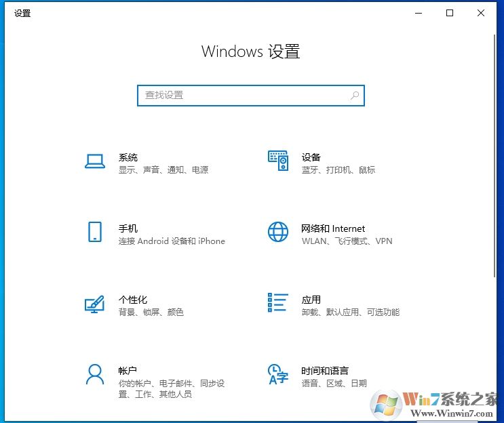Viewport: 504px width, 423px height.
Task: Click 显示、声音、通知、电源 description
Action: click(163, 169)
